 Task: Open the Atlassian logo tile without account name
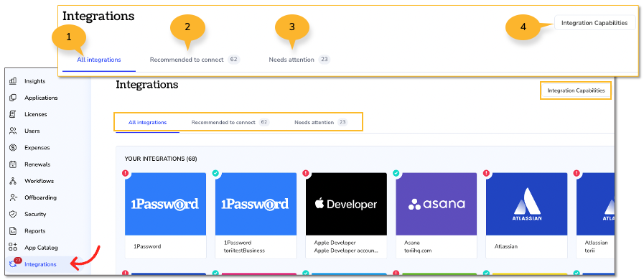click(527, 204)
